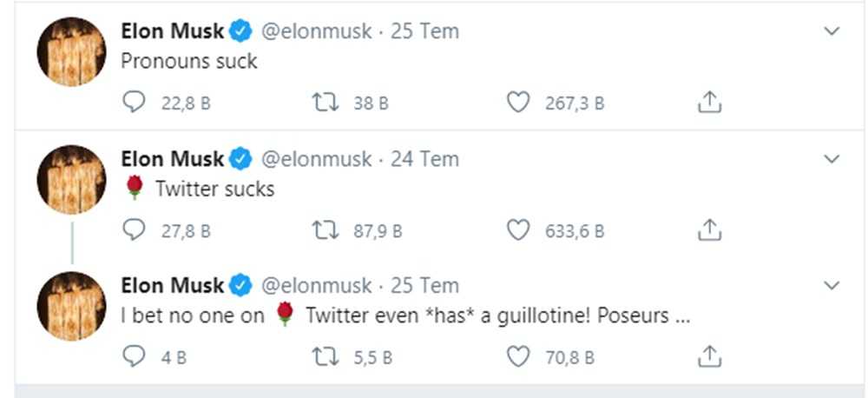Share the guillotine Poseurs tweet
The width and height of the screenshot is (868, 398).
point(709,356)
